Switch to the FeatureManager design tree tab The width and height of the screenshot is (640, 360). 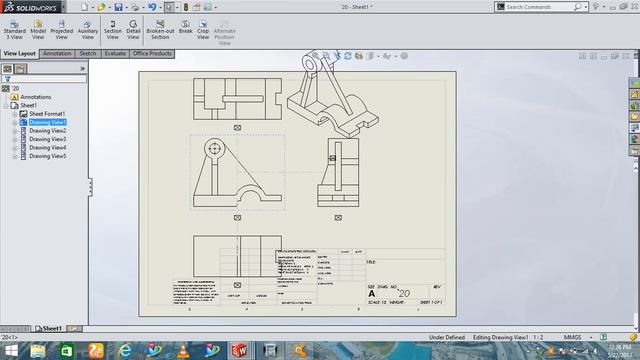coord(7,69)
